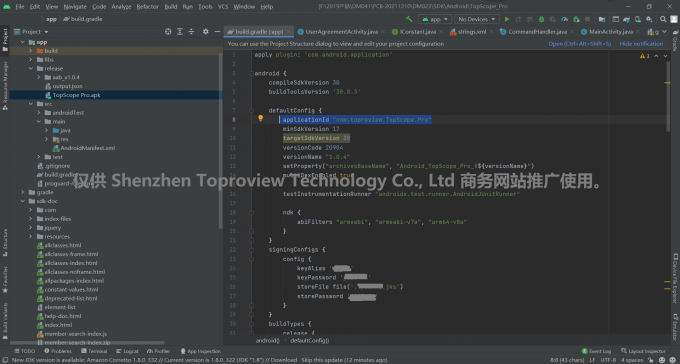Run the app with green play icon

(507, 19)
